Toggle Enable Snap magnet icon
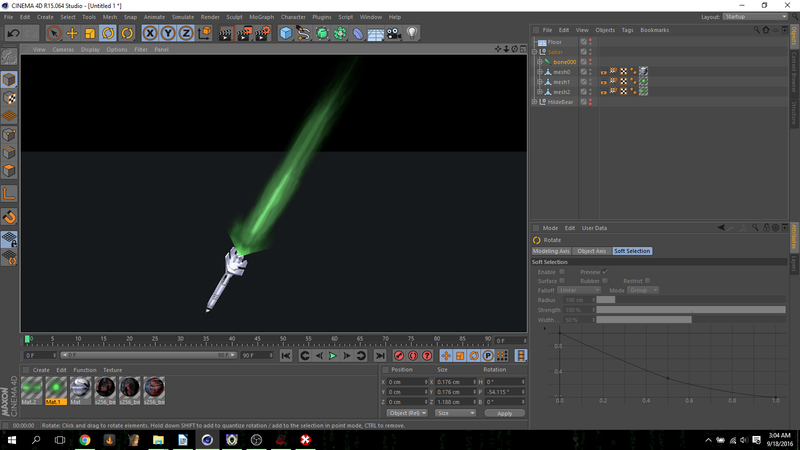Viewport: 800px width, 450px height. (9, 217)
